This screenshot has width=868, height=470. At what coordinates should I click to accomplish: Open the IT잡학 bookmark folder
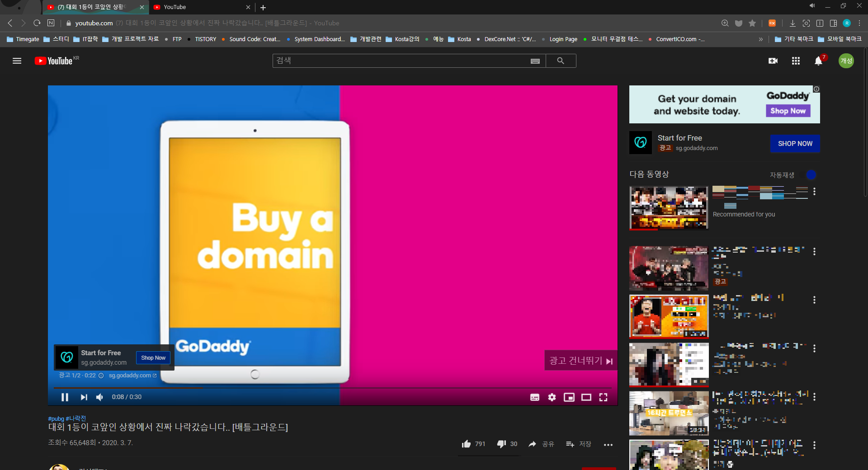(x=86, y=39)
